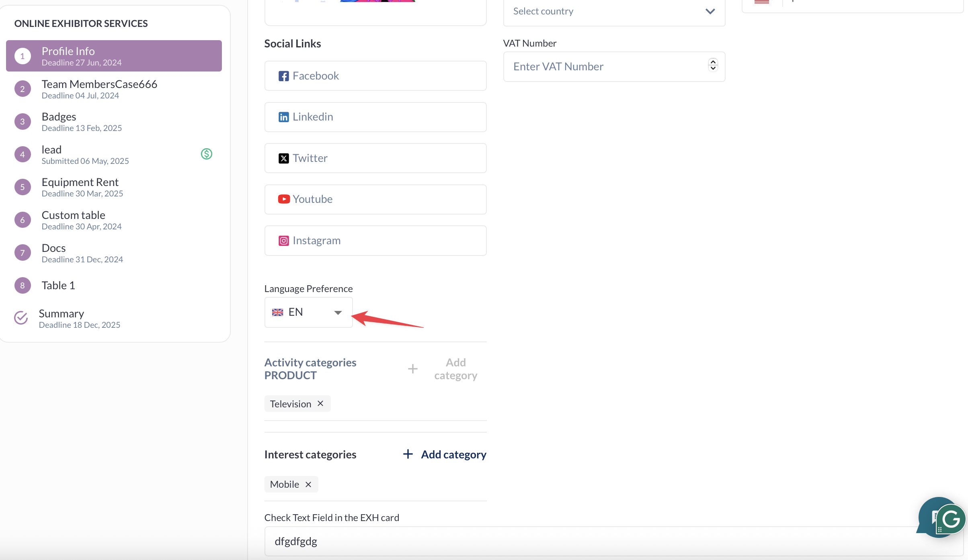Image resolution: width=968 pixels, height=560 pixels.
Task: Click the Instagram logo icon
Action: [x=283, y=241]
